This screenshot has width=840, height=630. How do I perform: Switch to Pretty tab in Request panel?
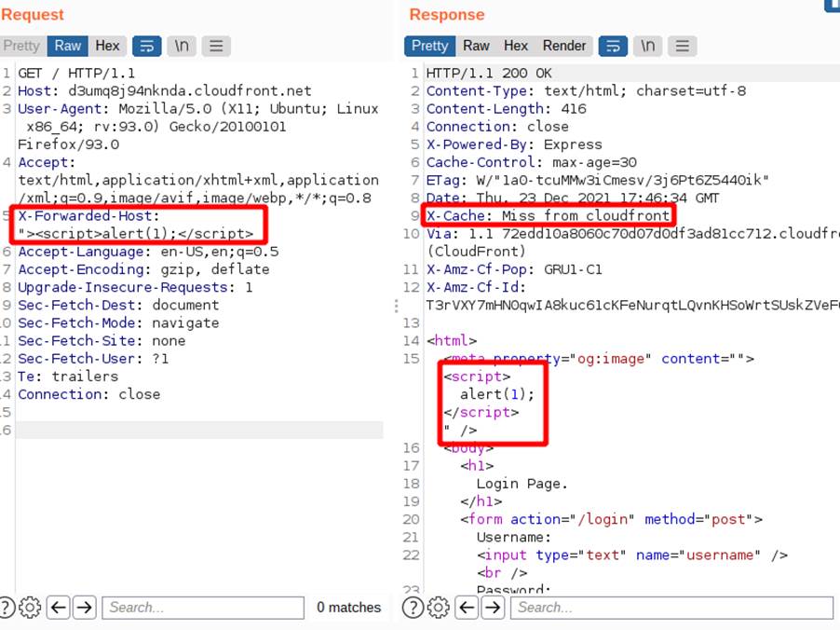21,46
